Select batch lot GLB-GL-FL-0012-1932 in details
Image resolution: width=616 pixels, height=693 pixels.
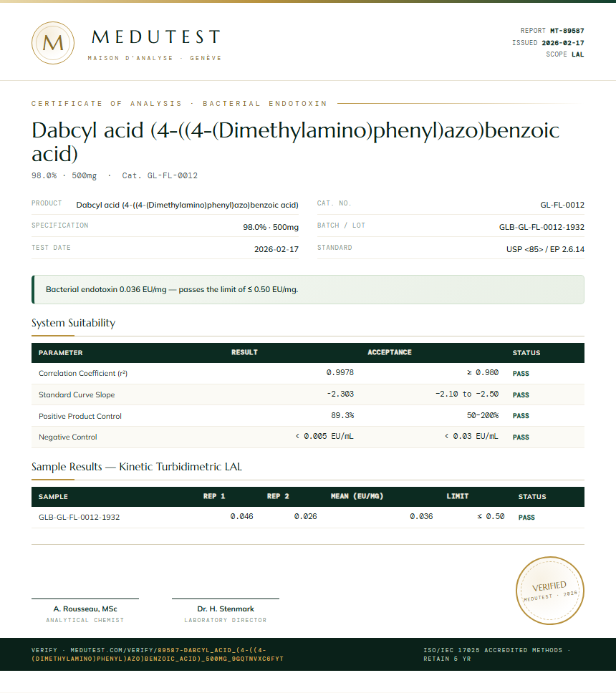tap(542, 227)
